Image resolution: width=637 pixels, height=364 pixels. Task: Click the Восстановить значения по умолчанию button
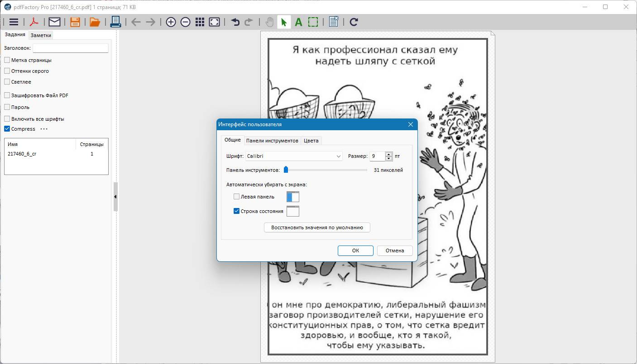point(317,227)
